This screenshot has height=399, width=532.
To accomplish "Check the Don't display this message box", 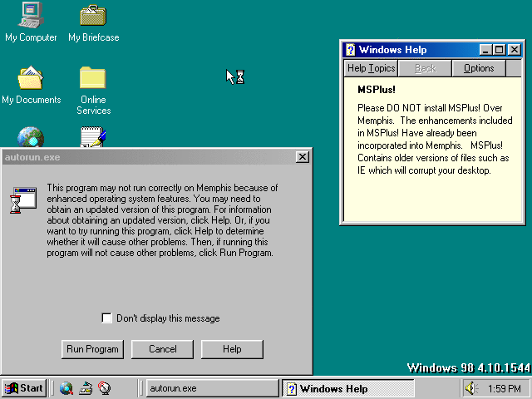I will (x=106, y=318).
